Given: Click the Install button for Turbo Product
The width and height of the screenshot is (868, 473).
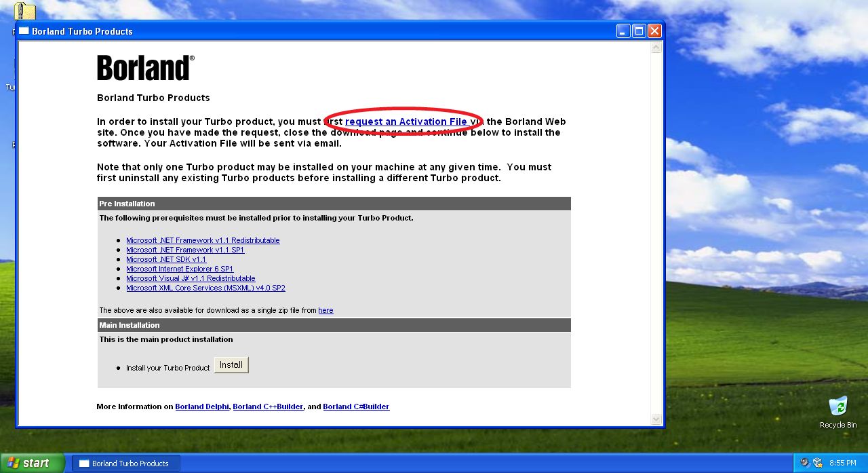Looking at the screenshot, I should 231,365.
